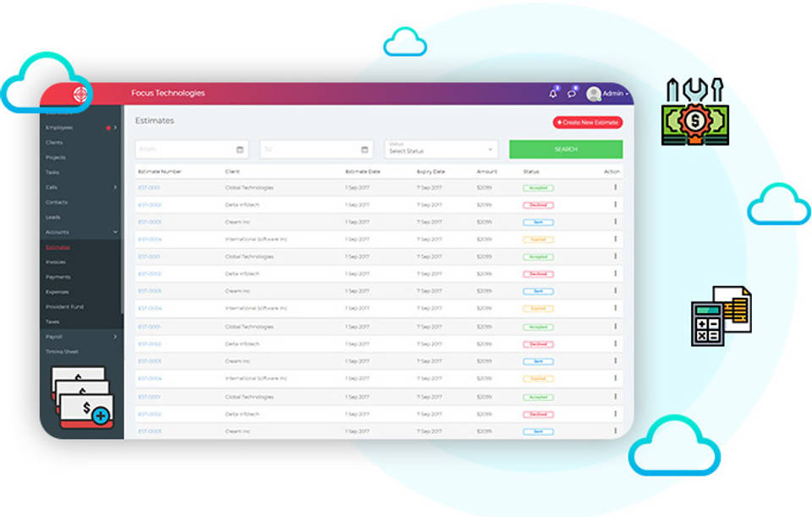Expand the Employees sidebar submenu
The width and height of the screenshot is (812, 517).
115,128
